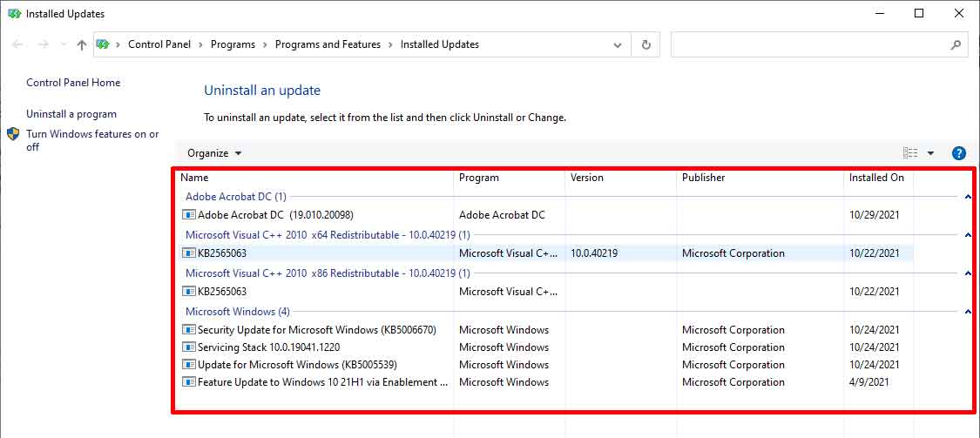The width and height of the screenshot is (980, 438).
Task: Click the 10/29/2021 installed date
Action: click(875, 215)
